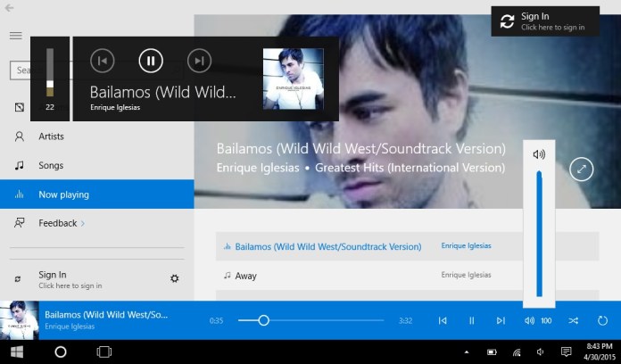Skip to next track in overlay
Image resolution: width=621 pixels, height=364 pixels.
click(199, 61)
